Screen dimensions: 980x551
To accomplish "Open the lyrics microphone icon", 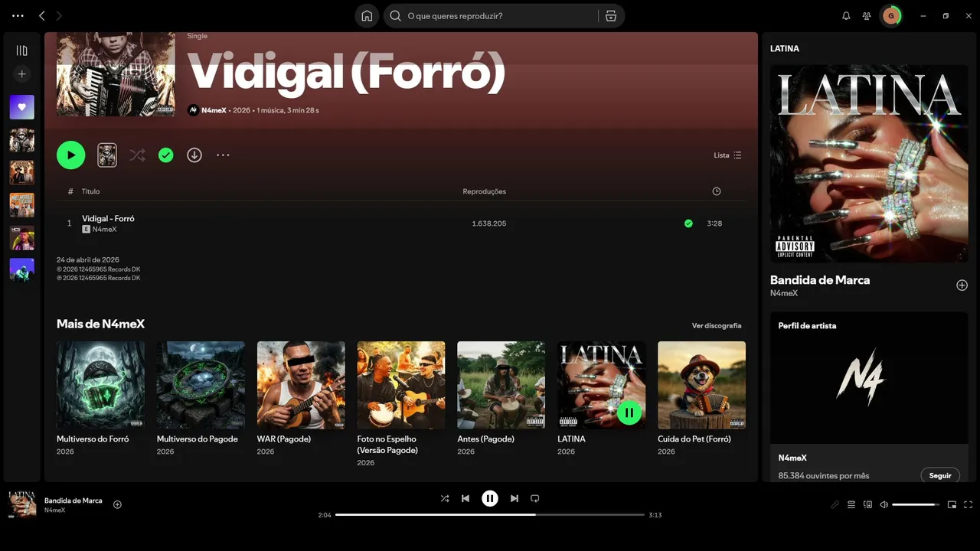I will click(x=835, y=505).
